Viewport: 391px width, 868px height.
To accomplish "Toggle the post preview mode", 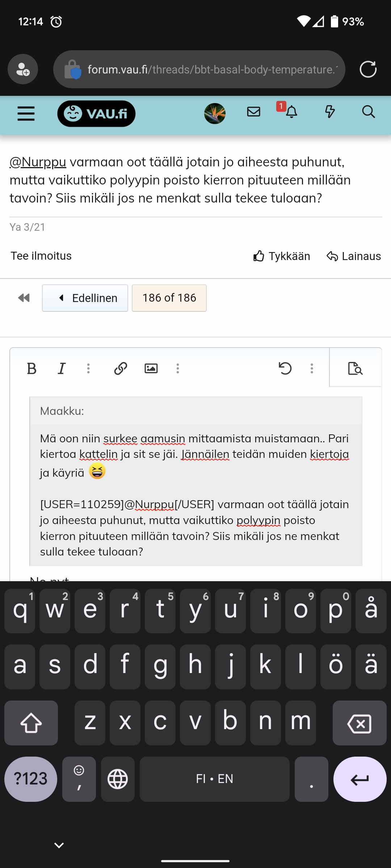I will tap(355, 369).
